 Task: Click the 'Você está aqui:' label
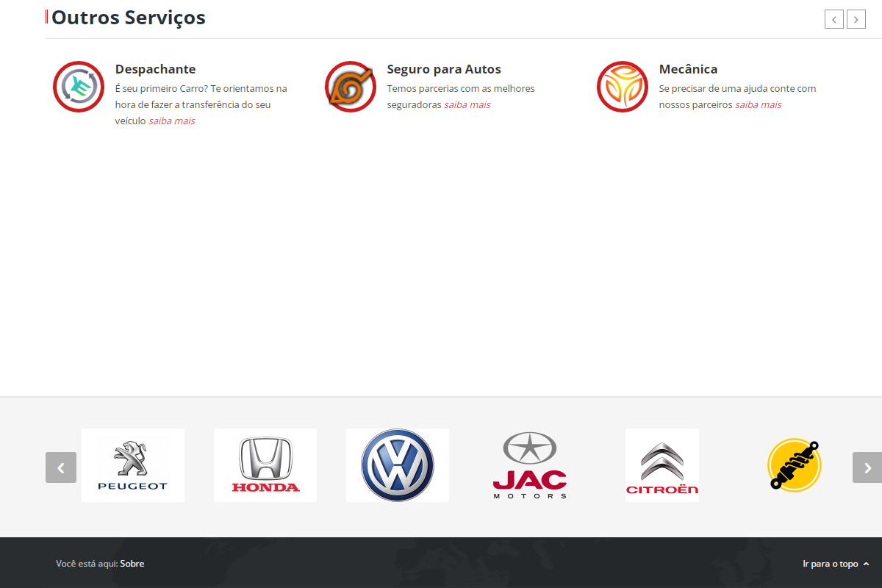(x=87, y=564)
